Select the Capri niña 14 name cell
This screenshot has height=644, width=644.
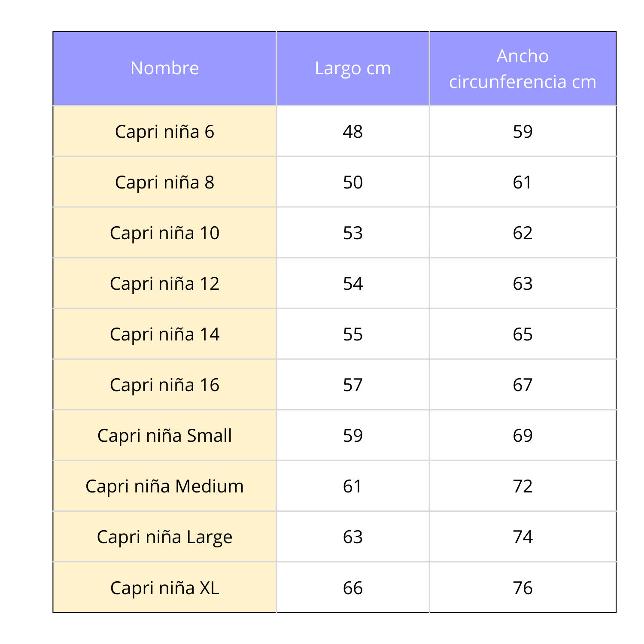pyautogui.click(x=164, y=334)
